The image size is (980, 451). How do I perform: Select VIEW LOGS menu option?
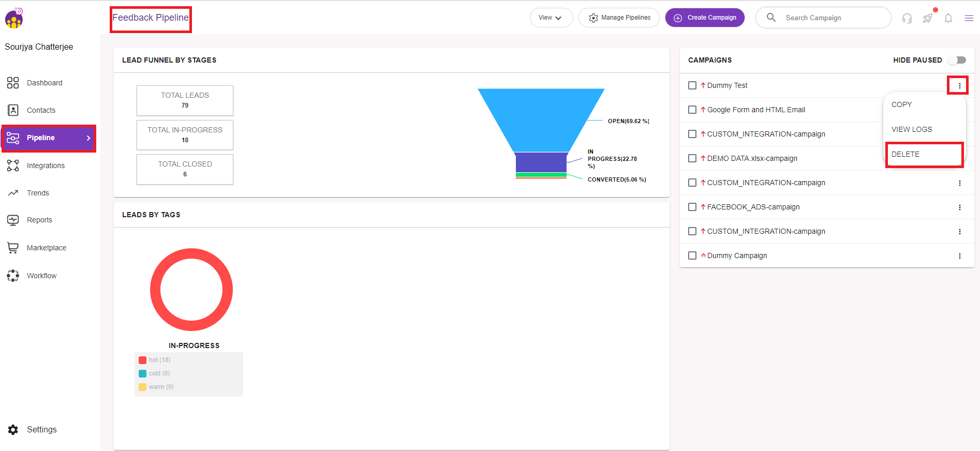pyautogui.click(x=911, y=129)
